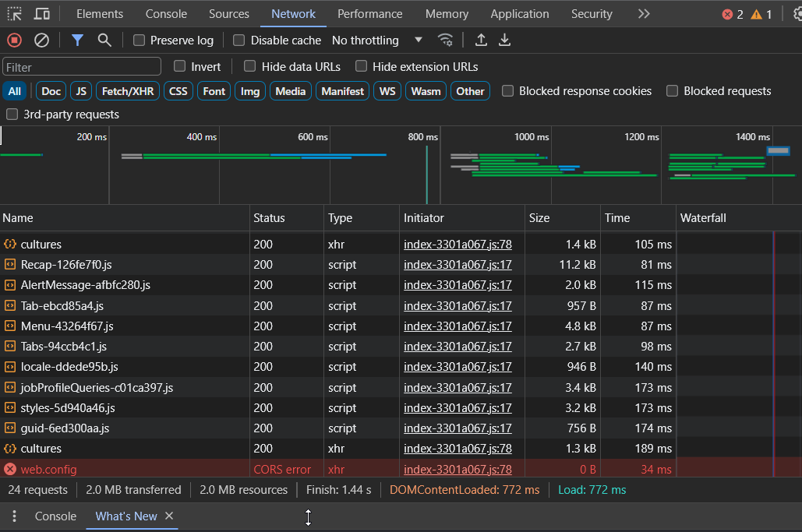The height and width of the screenshot is (532, 802).
Task: Sort by the Time column header
Action: 638,217
